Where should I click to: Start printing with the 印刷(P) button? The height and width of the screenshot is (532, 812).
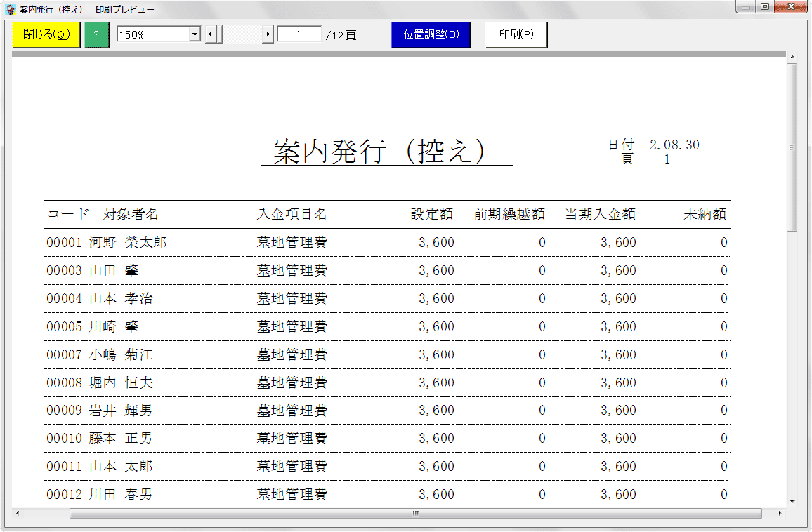516,34
